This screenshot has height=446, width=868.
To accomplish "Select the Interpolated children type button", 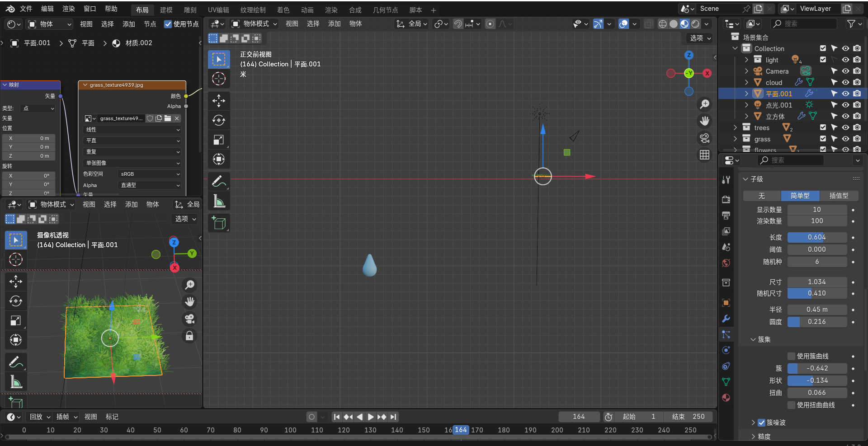I will pyautogui.click(x=839, y=196).
